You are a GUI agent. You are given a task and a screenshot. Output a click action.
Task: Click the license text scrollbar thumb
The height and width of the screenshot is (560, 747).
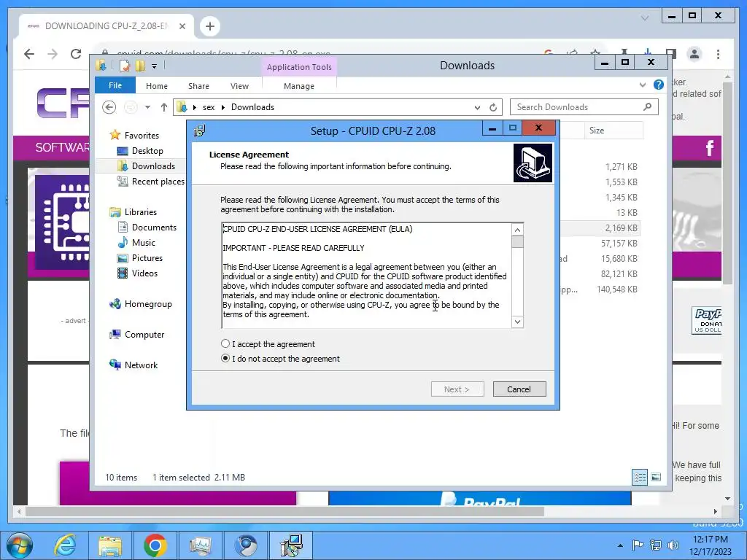pos(517,242)
